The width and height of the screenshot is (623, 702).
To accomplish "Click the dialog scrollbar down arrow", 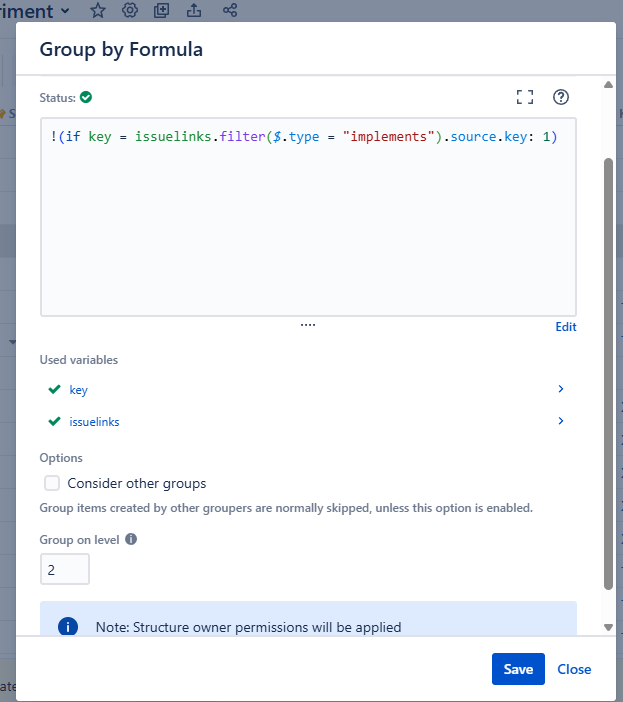I will point(608,627).
